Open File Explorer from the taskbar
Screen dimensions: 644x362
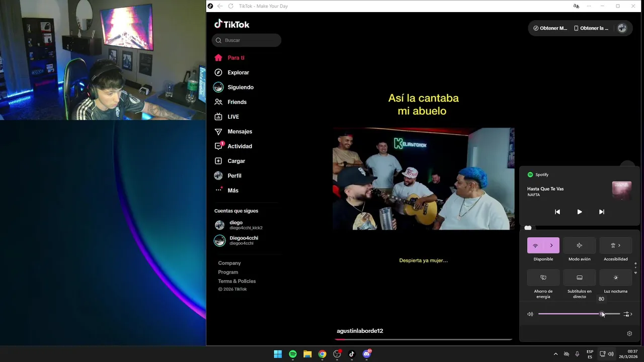307,354
